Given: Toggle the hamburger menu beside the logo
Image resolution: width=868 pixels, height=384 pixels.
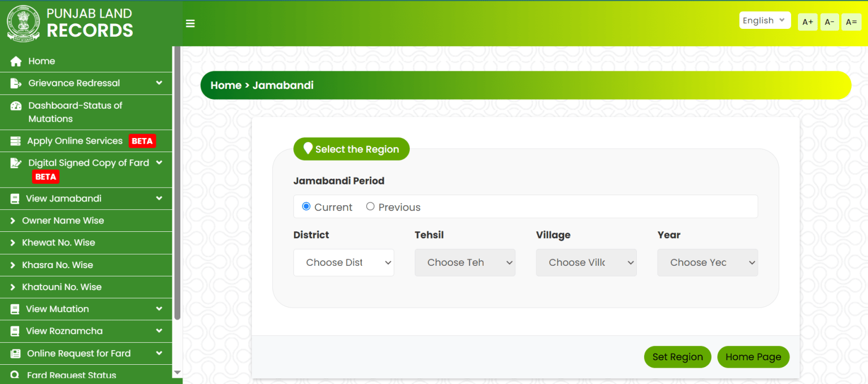Looking at the screenshot, I should [190, 23].
